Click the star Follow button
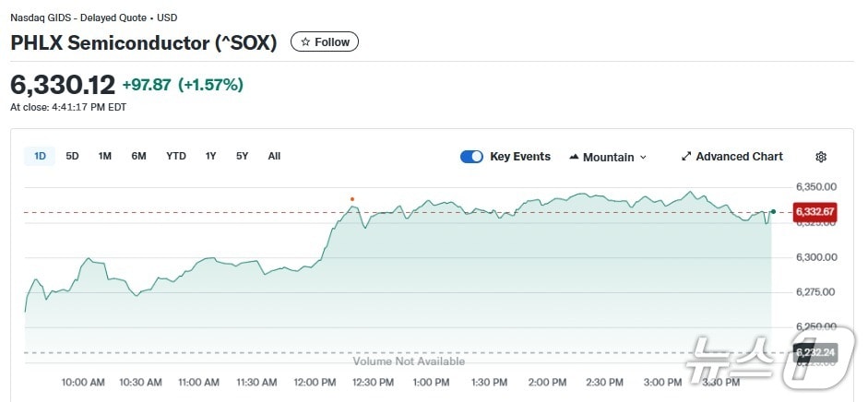 pyautogui.click(x=325, y=42)
